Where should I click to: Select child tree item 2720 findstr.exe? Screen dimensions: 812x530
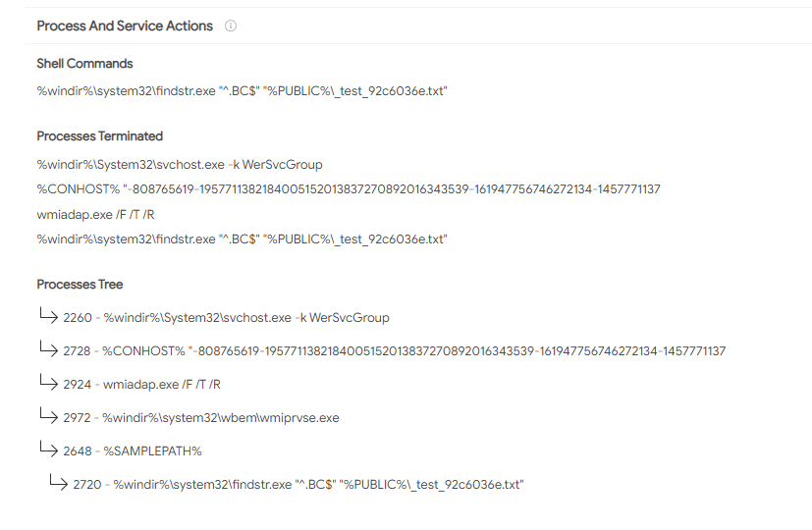pos(298,485)
